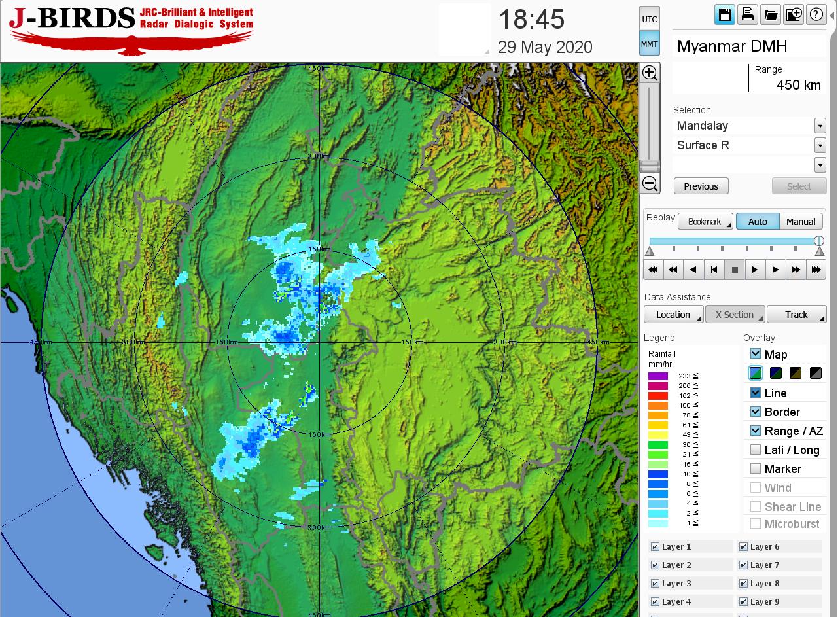Zoom out with the magnifier minus icon
Image resolution: width=840 pixels, height=617 pixels.
[650, 183]
